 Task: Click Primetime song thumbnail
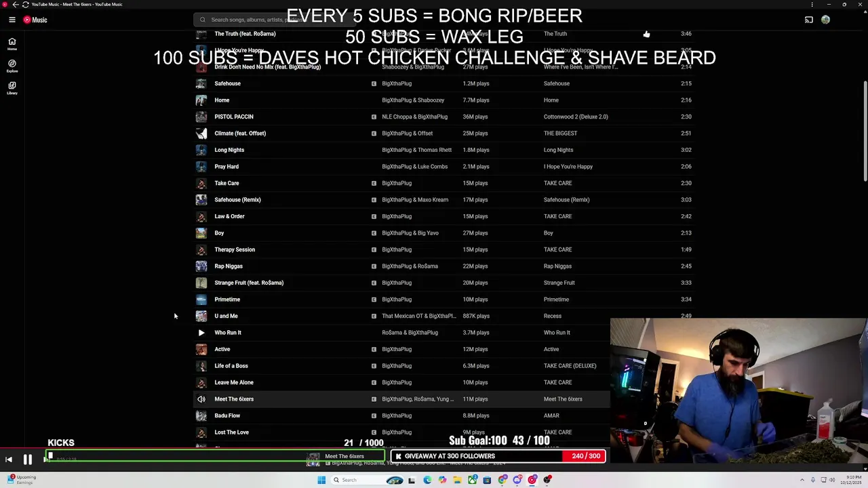click(201, 299)
